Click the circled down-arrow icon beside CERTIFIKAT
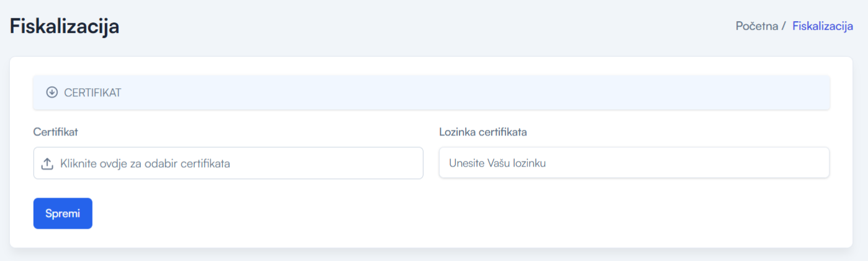 tap(52, 93)
